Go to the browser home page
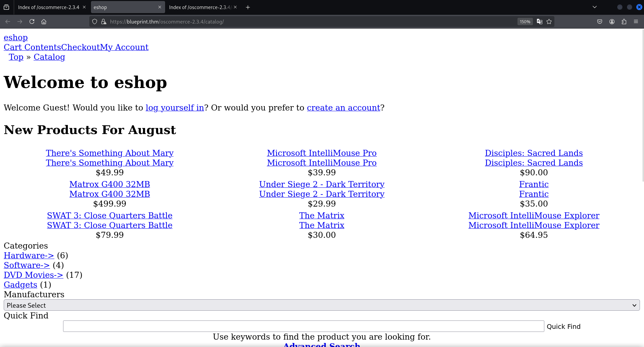The image size is (644, 347). pyautogui.click(x=44, y=21)
